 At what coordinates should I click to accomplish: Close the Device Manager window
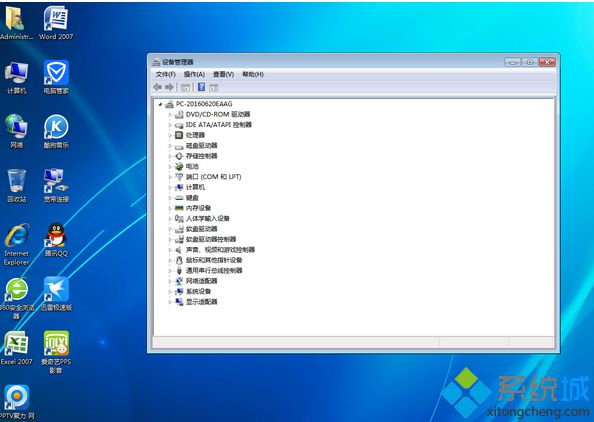pyautogui.click(x=547, y=62)
